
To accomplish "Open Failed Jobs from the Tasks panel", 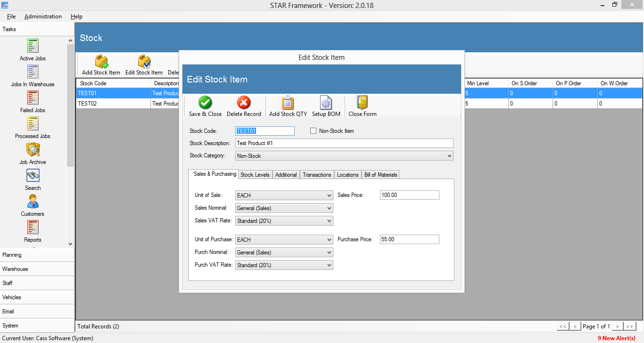I will pyautogui.click(x=33, y=98).
